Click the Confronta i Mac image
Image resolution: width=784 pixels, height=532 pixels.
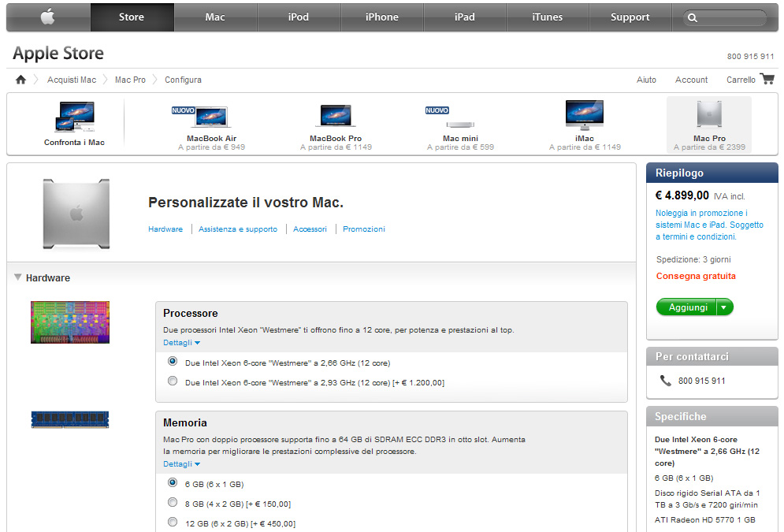pyautogui.click(x=75, y=117)
